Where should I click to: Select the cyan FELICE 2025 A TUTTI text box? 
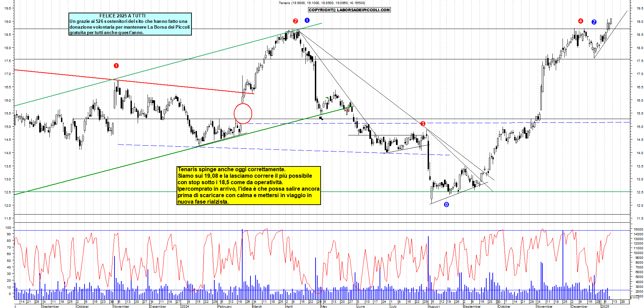(130, 24)
